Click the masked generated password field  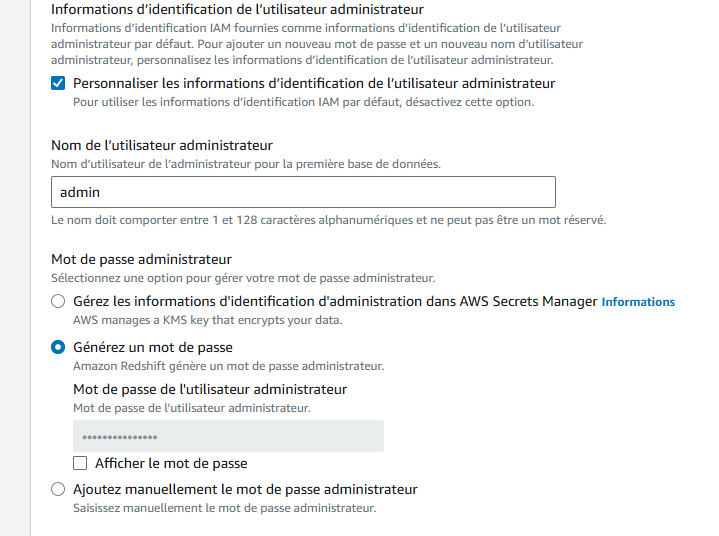pyautogui.click(x=228, y=436)
